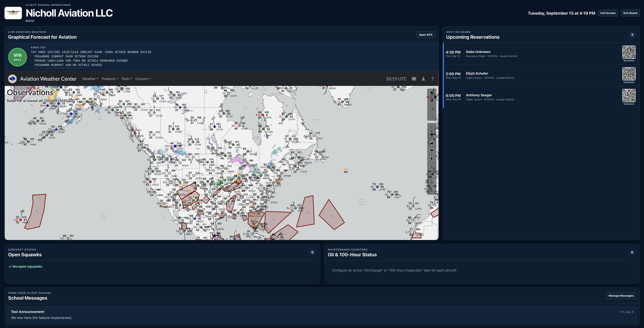Click the question mark help icon
This screenshot has width=644, height=328.
pos(433,79)
